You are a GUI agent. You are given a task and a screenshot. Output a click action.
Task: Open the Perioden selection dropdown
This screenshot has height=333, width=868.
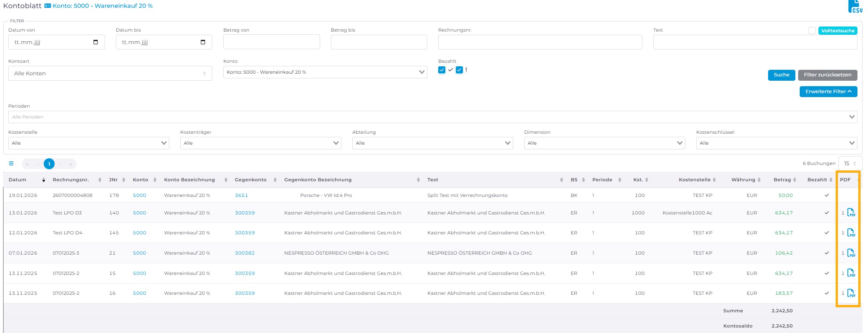(x=432, y=117)
